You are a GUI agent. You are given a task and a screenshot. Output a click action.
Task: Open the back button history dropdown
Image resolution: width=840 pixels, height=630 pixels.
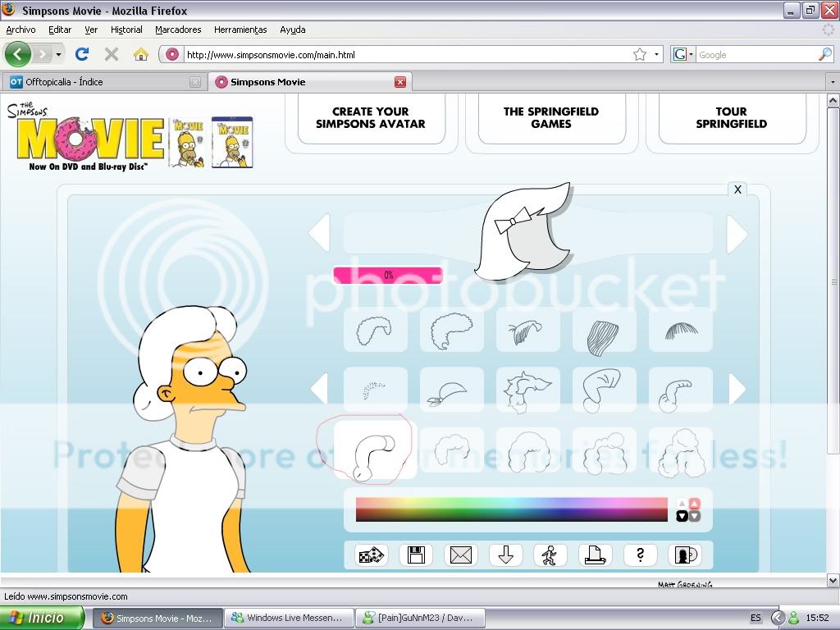click(59, 55)
